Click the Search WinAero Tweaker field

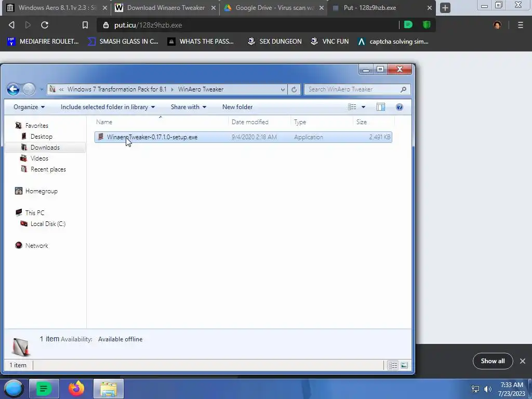tap(357, 89)
